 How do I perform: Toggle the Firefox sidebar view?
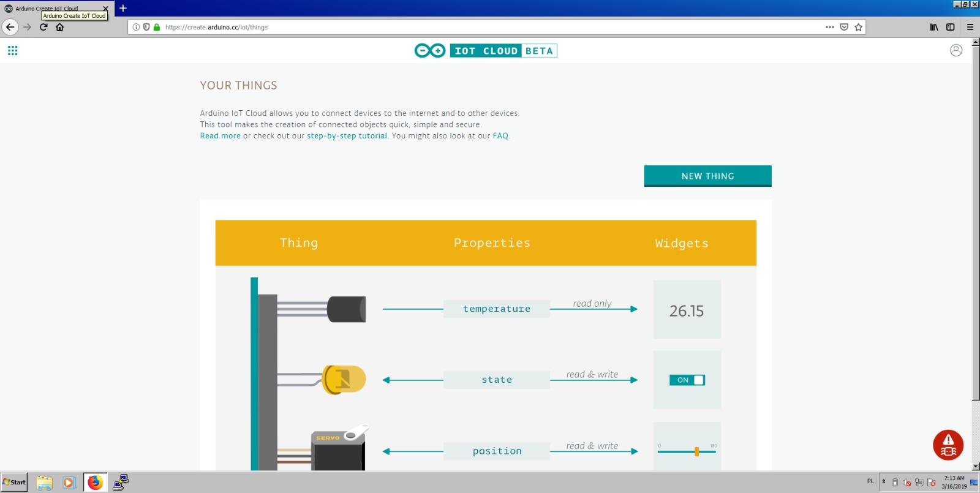point(951,27)
